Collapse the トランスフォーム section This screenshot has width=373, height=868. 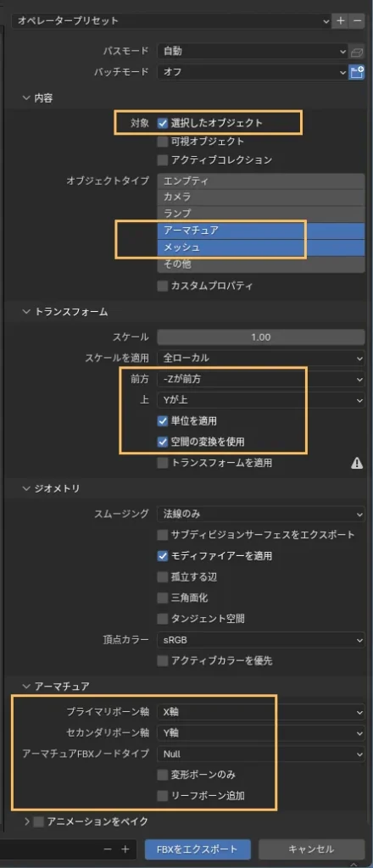(26, 312)
